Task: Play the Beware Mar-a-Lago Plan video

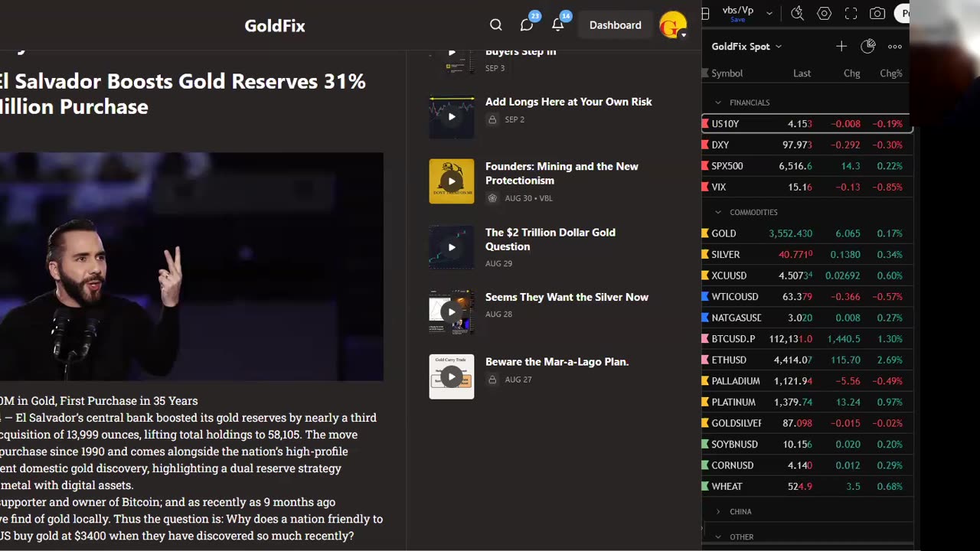Action: [452, 377]
